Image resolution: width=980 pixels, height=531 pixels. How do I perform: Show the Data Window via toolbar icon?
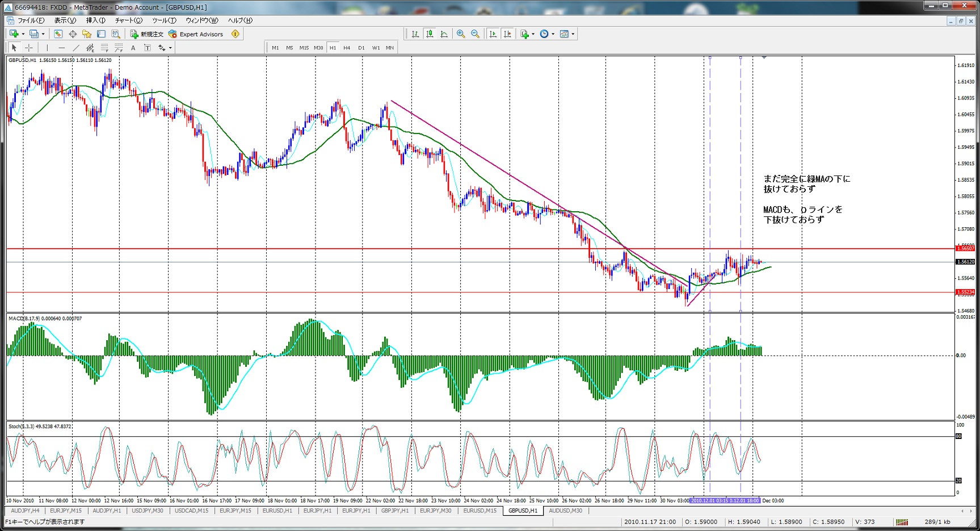pyautogui.click(x=73, y=34)
